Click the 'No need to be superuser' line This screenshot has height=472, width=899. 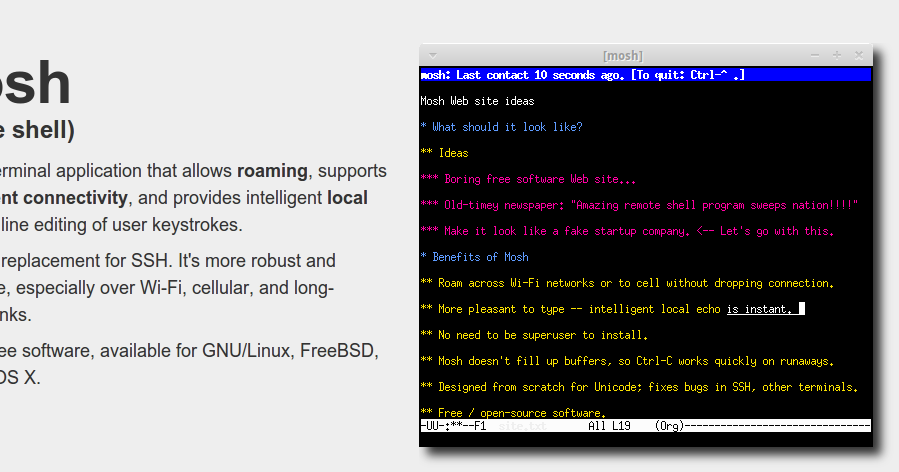click(x=534, y=335)
